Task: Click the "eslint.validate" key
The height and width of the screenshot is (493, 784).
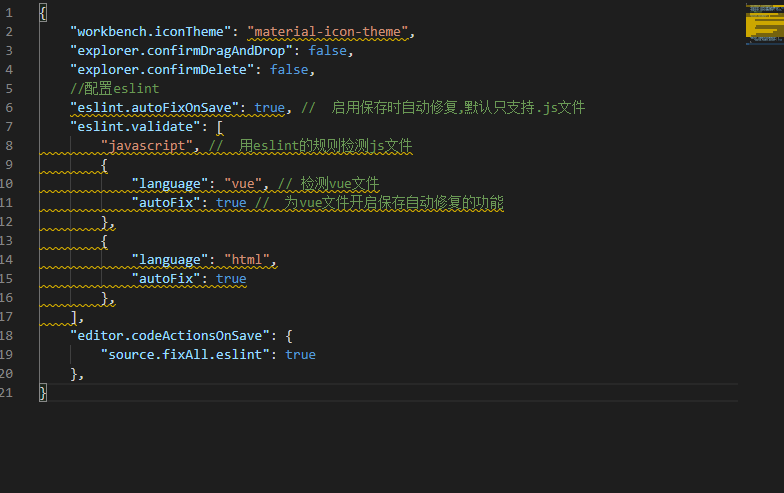Action: (x=135, y=126)
